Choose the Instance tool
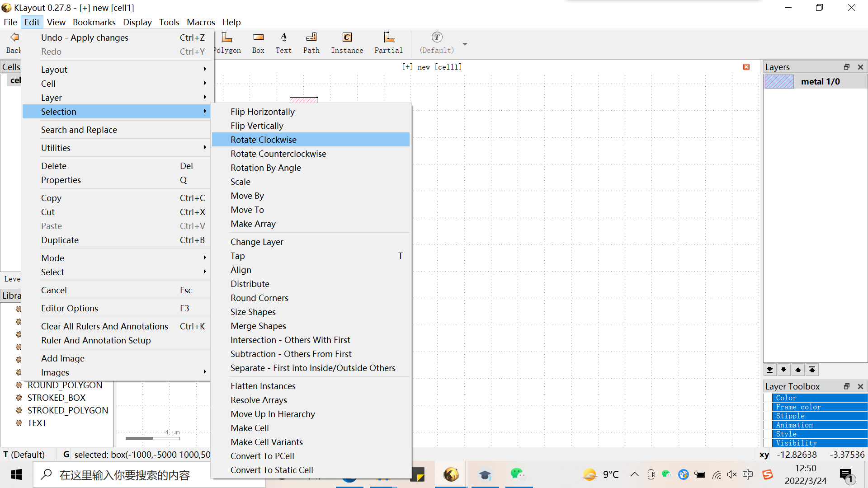Viewport: 868px width, 488px height. coord(347,43)
